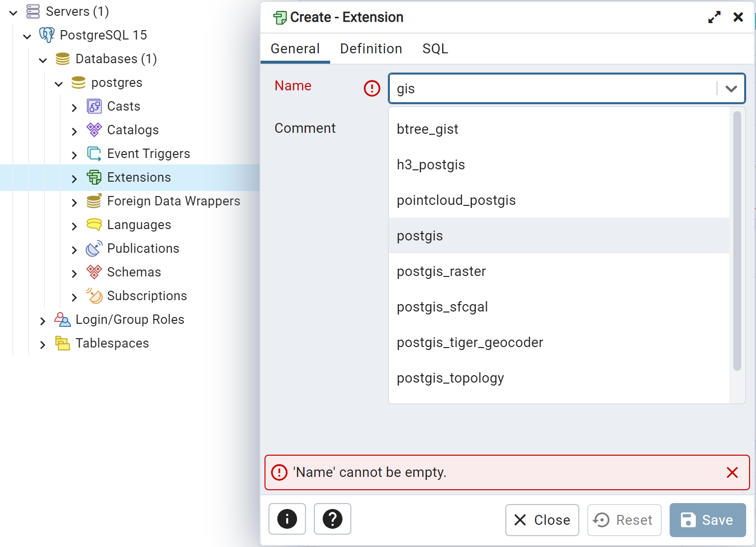Switch to the SQL tab
The image size is (756, 547).
(x=435, y=48)
